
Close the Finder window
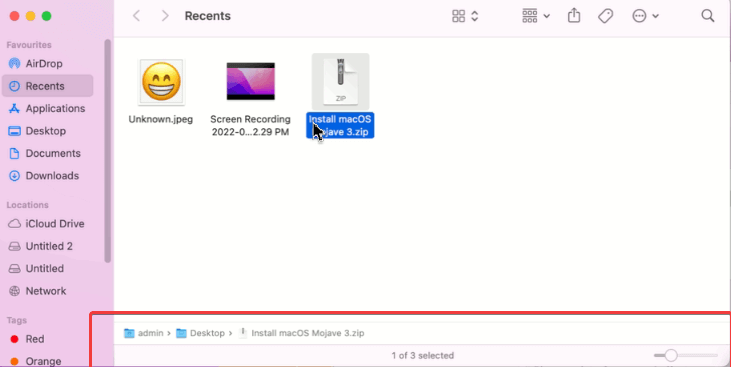(x=14, y=16)
